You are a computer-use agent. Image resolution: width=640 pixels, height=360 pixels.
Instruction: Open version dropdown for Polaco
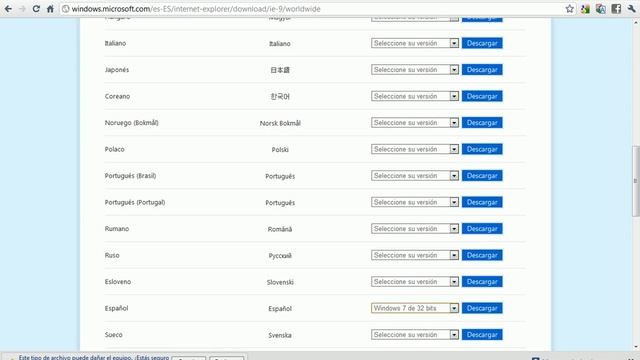[x=415, y=149]
